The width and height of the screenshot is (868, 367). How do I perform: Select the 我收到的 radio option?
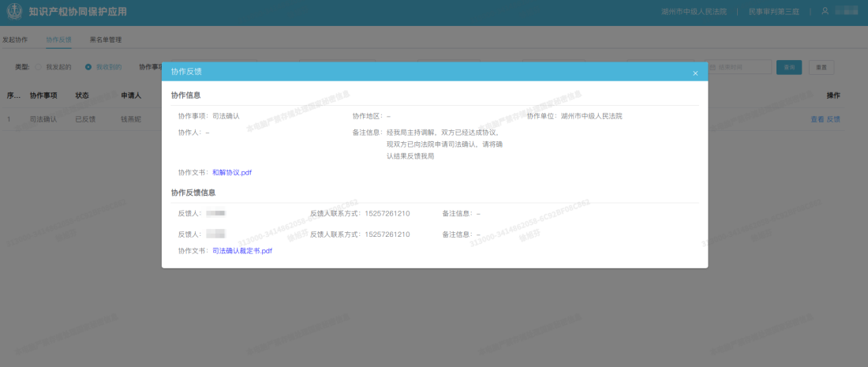88,67
